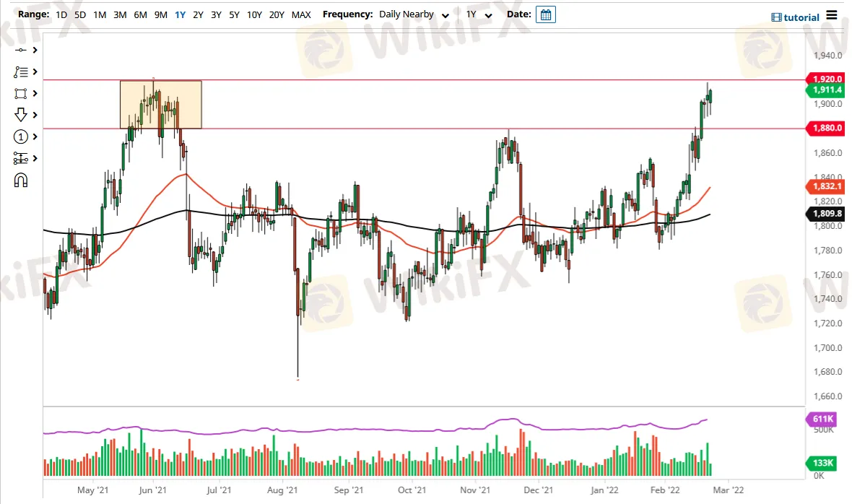Viewport: 852px width, 504px height.
Task: Open the hamburger menu
Action: [x=832, y=15]
